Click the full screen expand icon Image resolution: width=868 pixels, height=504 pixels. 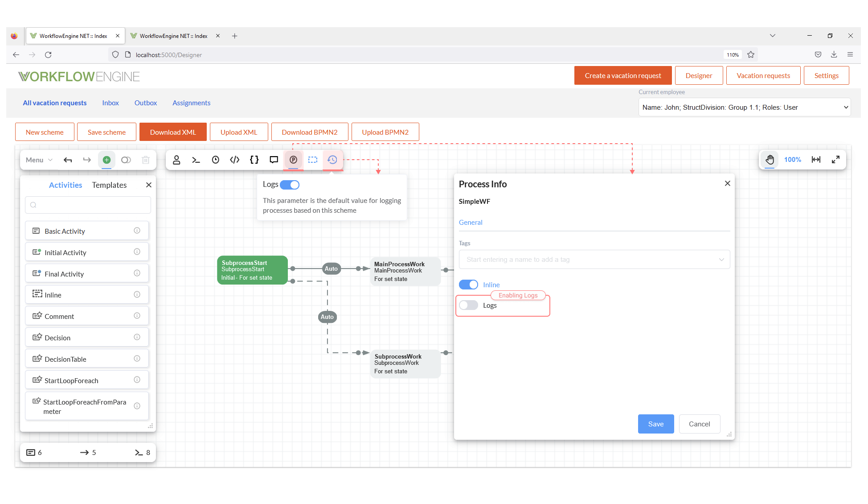click(836, 160)
